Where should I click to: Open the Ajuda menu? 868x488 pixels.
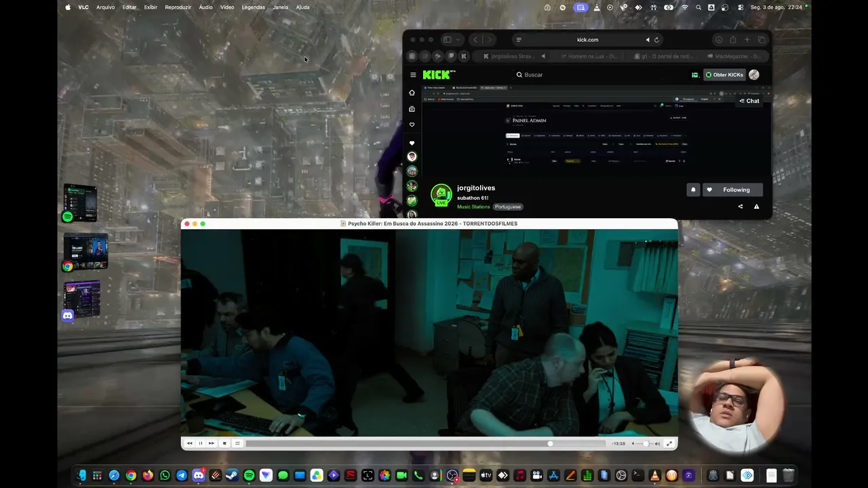pyautogui.click(x=303, y=7)
